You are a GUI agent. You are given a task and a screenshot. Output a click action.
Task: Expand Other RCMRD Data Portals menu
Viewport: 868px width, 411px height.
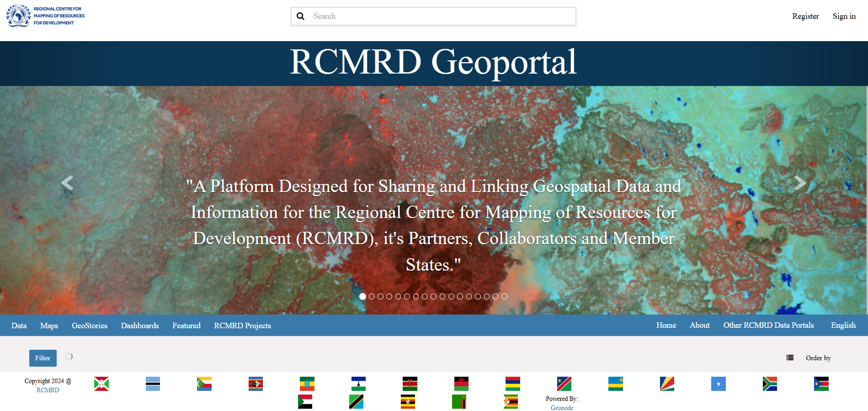[768, 325]
